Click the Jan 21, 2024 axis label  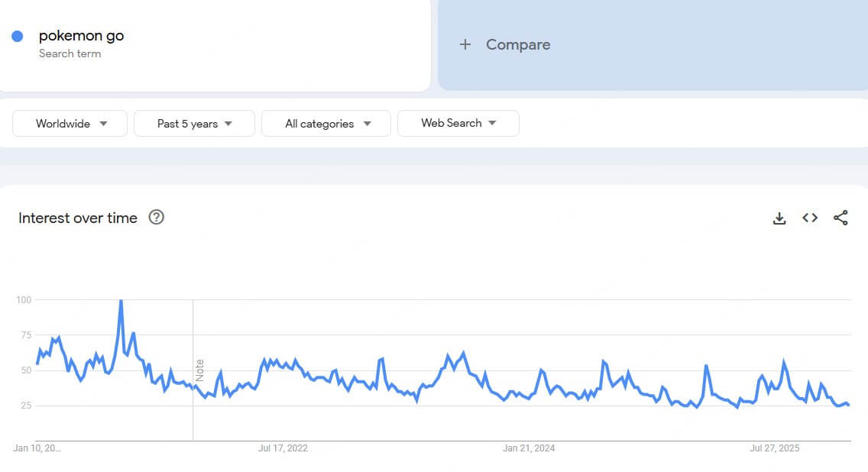coord(528,448)
